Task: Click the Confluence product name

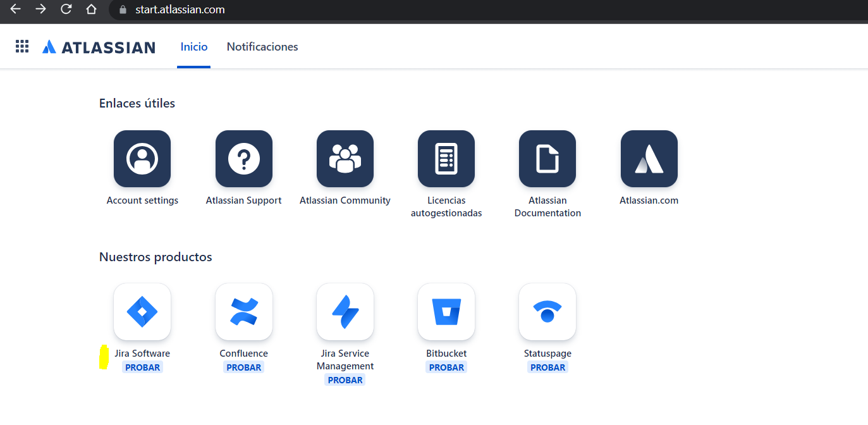Action: pos(244,354)
